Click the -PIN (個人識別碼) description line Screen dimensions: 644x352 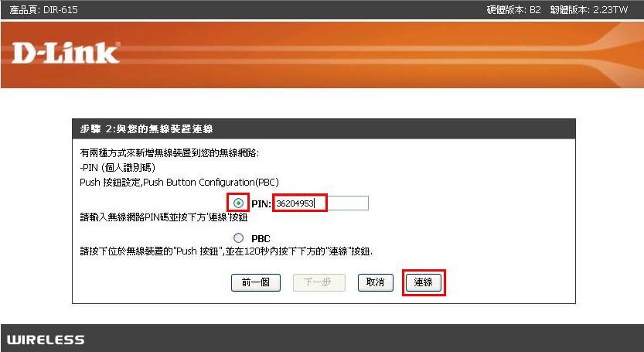[118, 168]
